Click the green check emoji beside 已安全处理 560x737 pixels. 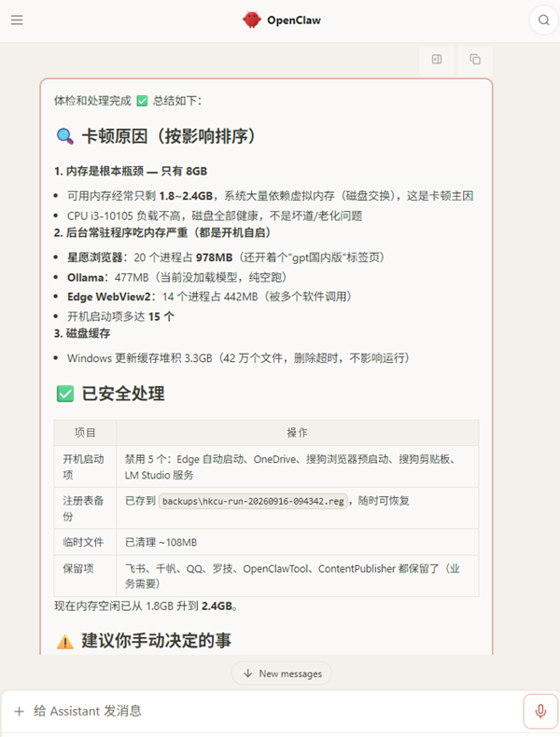[x=65, y=394]
